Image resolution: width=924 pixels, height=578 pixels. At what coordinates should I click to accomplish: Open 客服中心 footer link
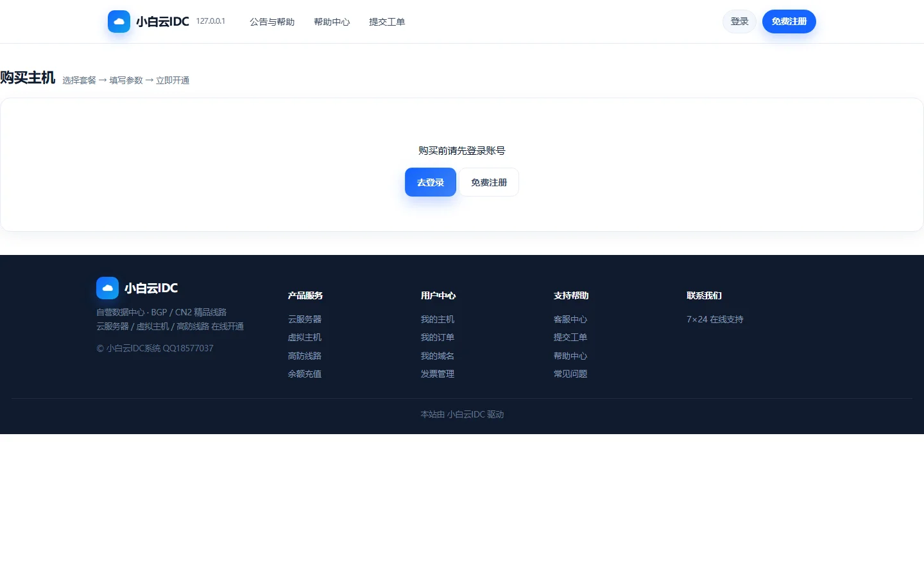(x=570, y=319)
